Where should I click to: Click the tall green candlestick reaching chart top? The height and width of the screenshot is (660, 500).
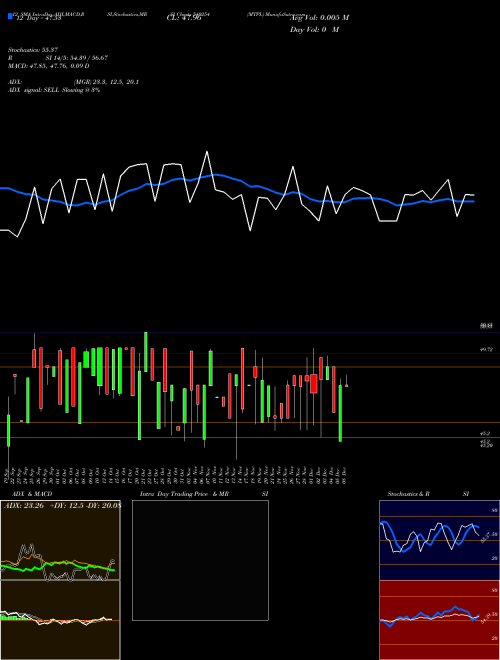point(146,352)
